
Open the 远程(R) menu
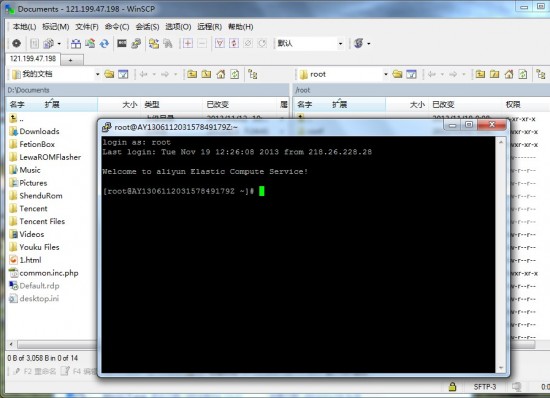tap(209, 27)
